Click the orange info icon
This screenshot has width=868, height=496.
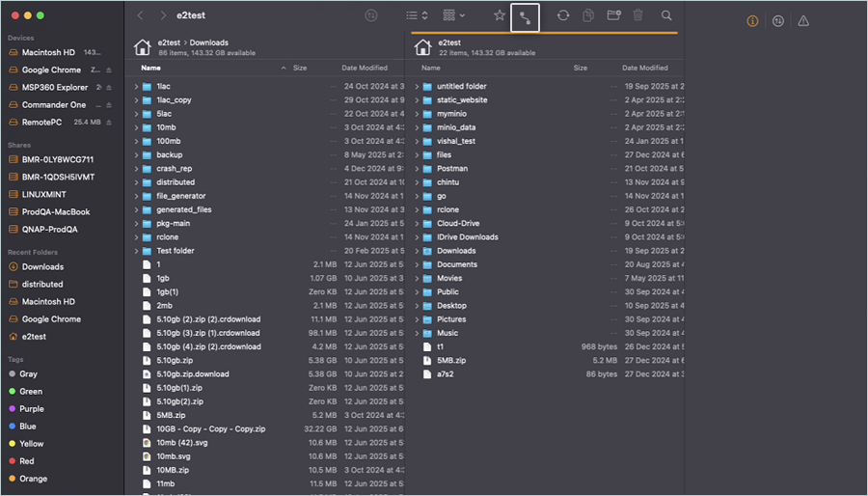752,21
